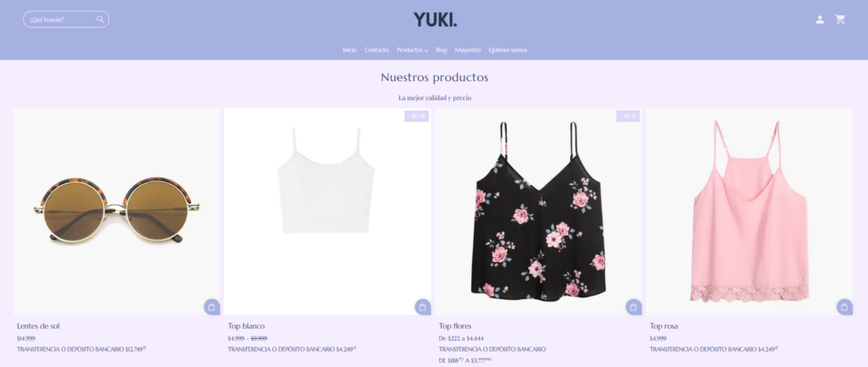Image resolution: width=868 pixels, height=367 pixels.
Task: Open the Top blanco product title
Action: 247,326
